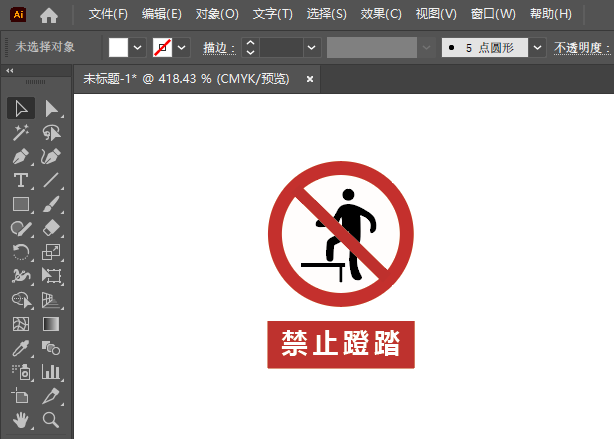Screen dimensions: 614x439
Task: Select the Selection tool arrow
Action: (x=21, y=108)
